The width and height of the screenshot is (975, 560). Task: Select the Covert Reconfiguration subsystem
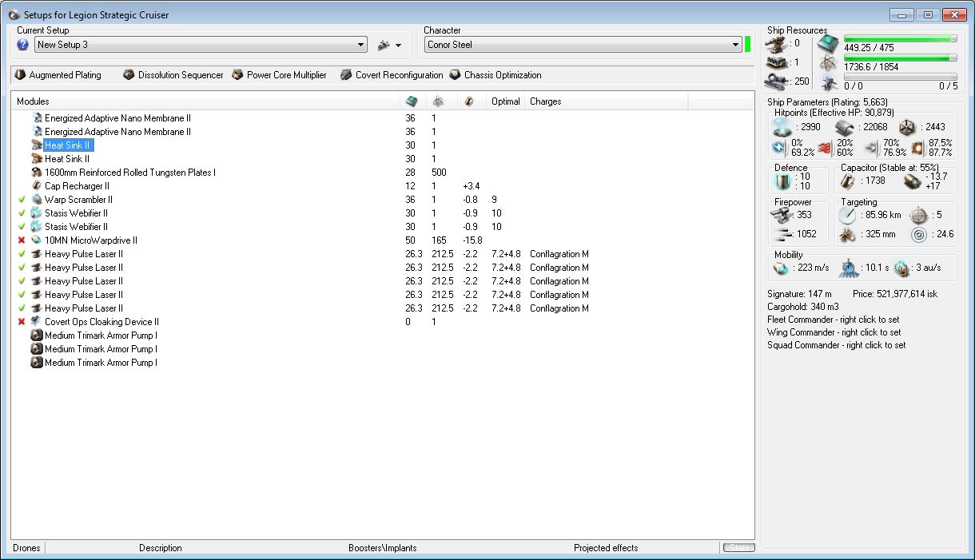[392, 75]
